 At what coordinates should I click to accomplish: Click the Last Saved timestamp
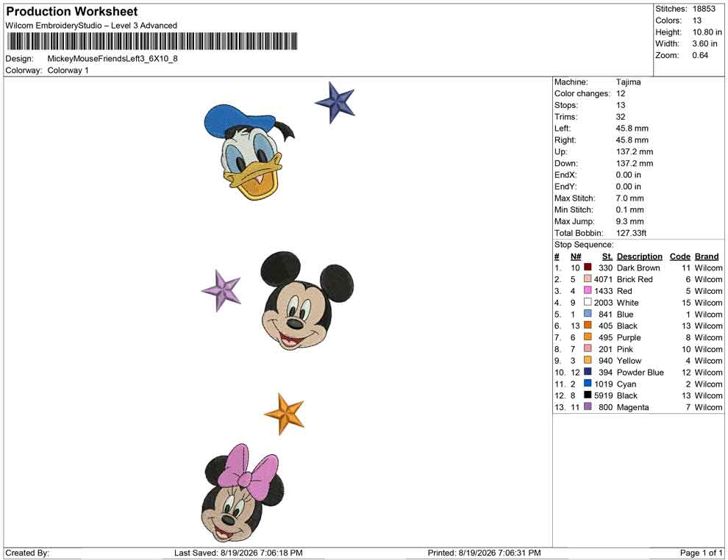tap(238, 553)
